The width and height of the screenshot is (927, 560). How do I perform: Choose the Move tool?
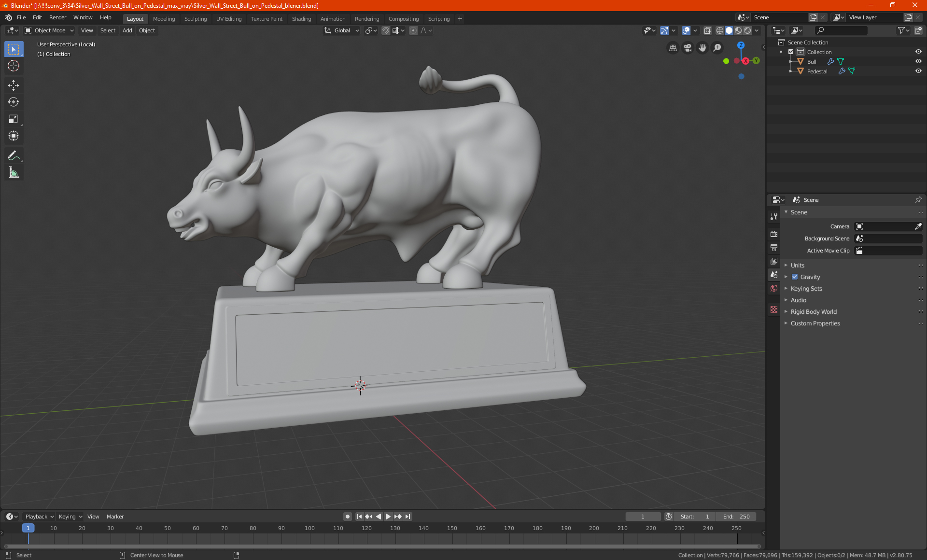pos(14,85)
